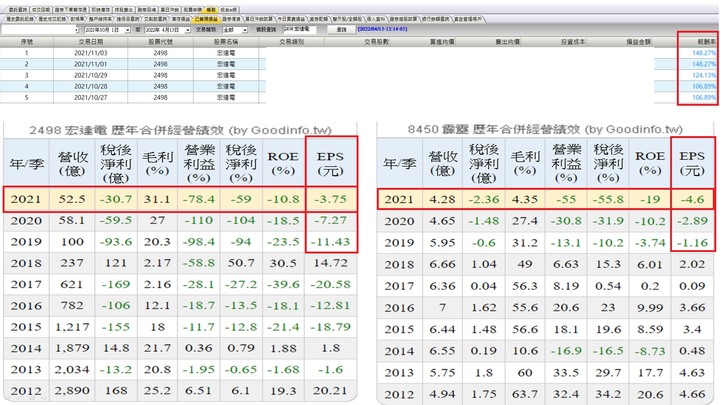Click revenue 52.5 in 2498 2021 row
This screenshot has height=405, width=720.
pyautogui.click(x=72, y=199)
